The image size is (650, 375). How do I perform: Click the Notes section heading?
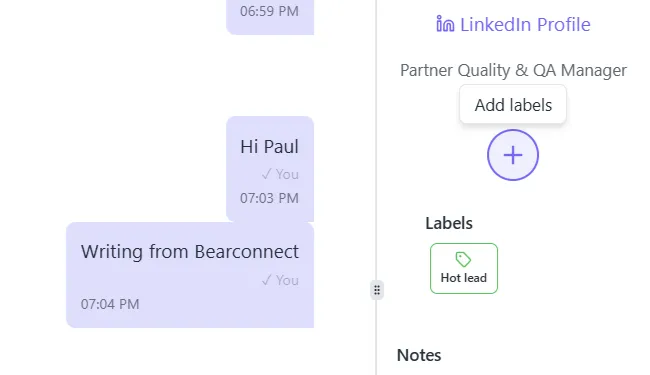[419, 355]
